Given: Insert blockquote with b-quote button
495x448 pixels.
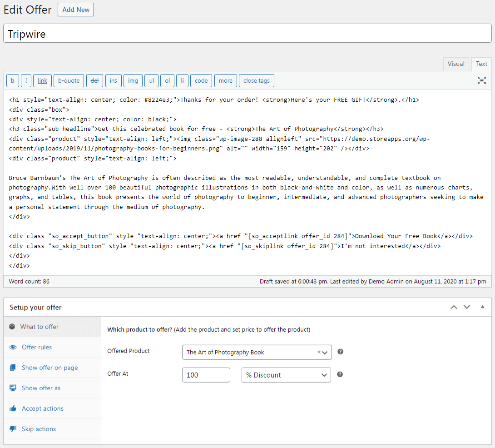Looking at the screenshot, I should (69, 80).
